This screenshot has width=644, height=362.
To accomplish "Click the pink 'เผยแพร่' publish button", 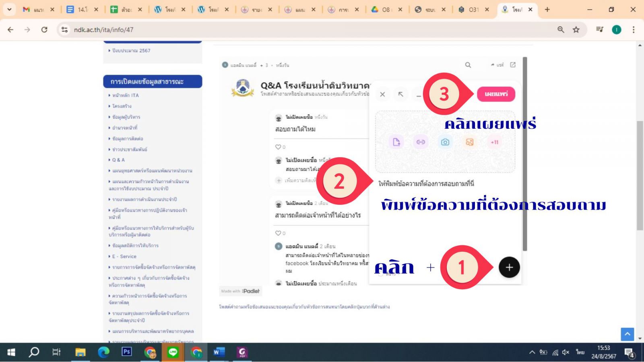I will click(x=496, y=94).
